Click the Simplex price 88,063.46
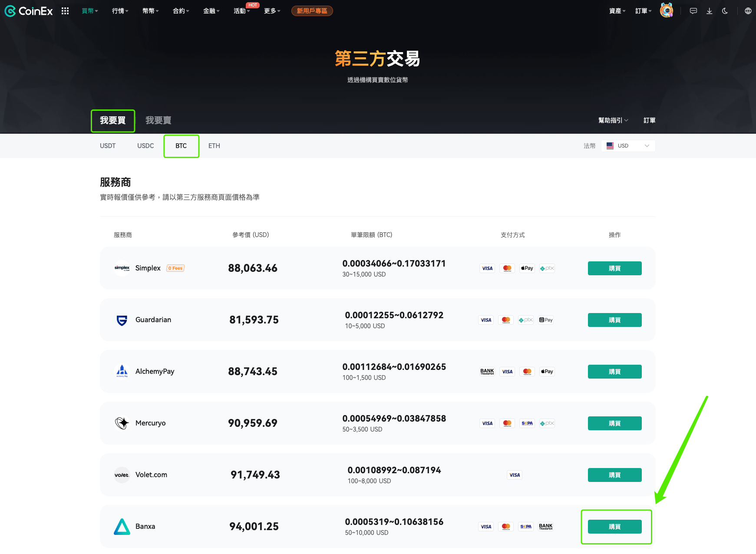 click(253, 268)
